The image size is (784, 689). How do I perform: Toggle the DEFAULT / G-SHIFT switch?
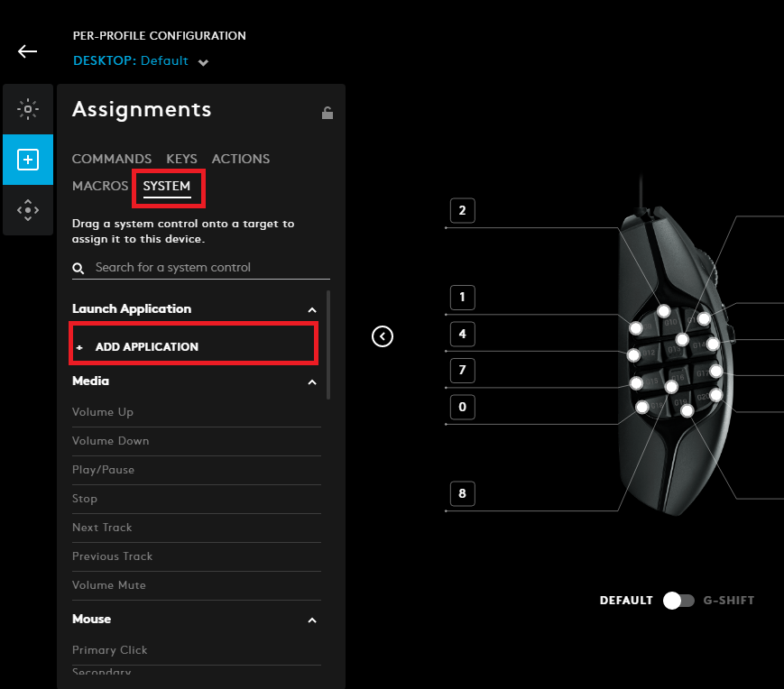point(678,601)
